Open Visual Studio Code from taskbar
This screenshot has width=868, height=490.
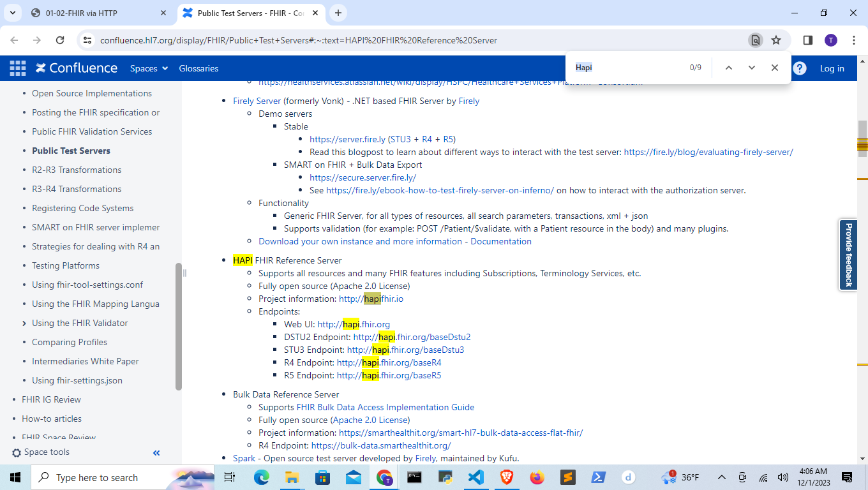[x=476, y=477]
